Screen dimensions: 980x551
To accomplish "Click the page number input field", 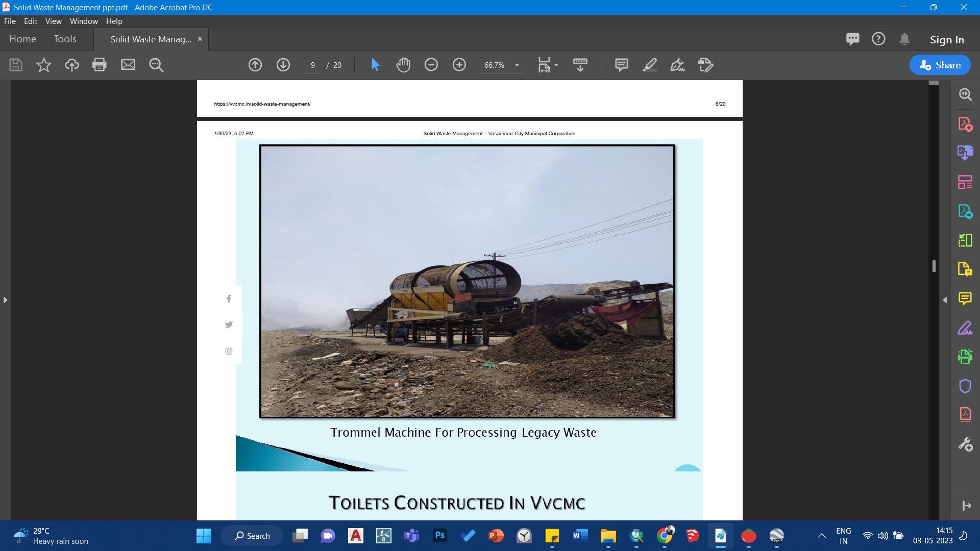I will click(312, 65).
